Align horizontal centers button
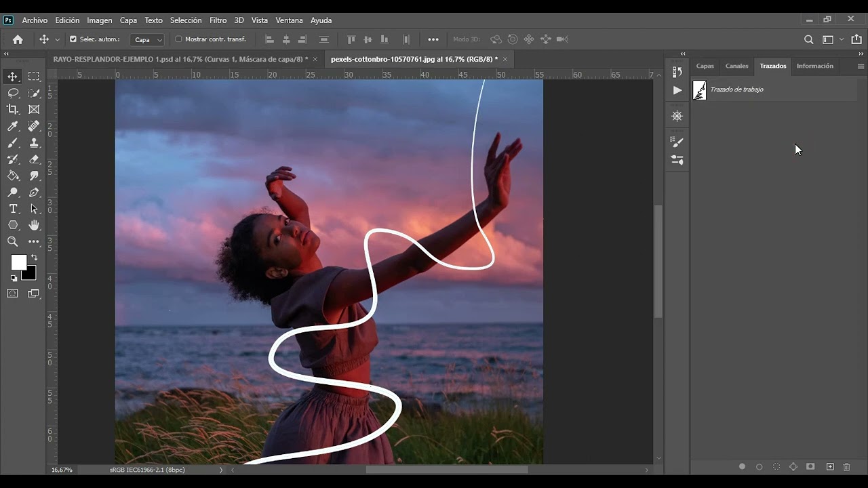Screen dimensions: 868x488 (x=286, y=39)
